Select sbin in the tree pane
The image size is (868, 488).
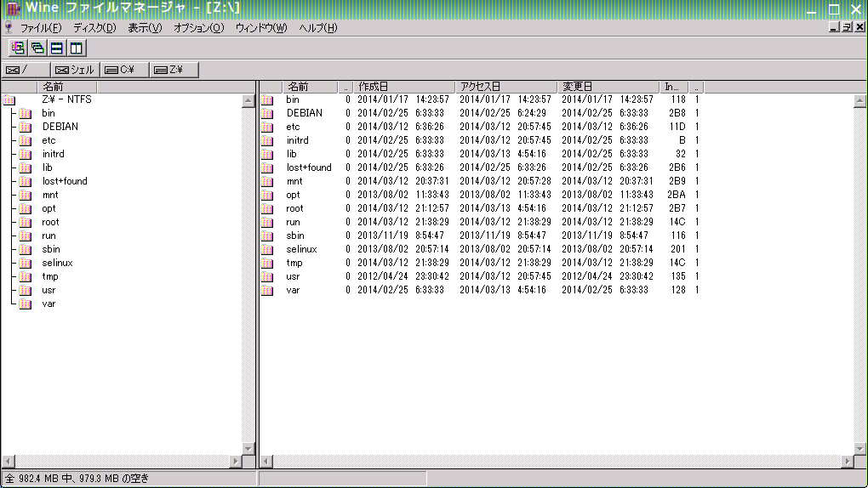pos(51,250)
